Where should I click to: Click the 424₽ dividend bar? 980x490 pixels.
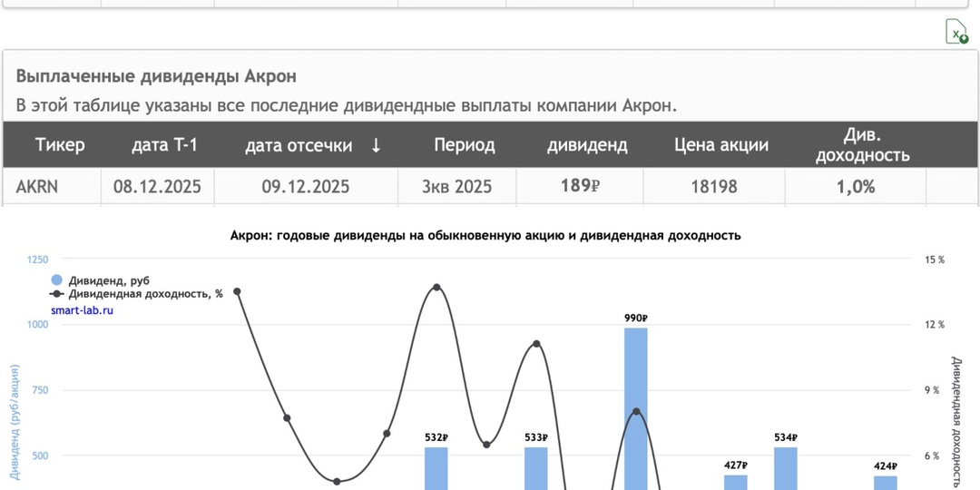[886, 483]
